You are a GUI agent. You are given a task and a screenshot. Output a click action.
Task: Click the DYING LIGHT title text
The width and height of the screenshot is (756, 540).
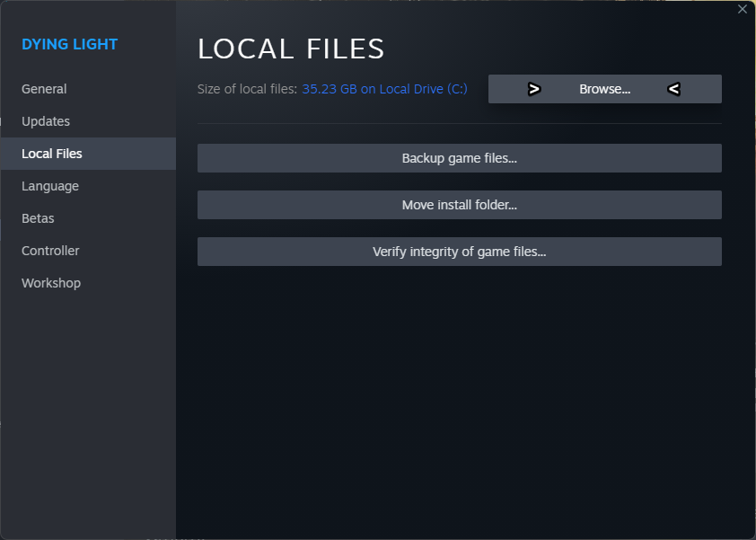click(69, 44)
